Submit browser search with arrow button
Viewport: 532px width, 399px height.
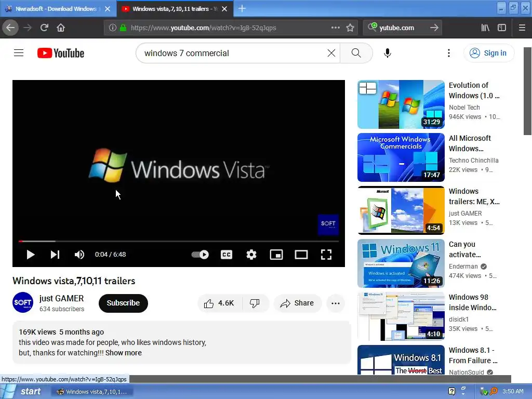434,28
